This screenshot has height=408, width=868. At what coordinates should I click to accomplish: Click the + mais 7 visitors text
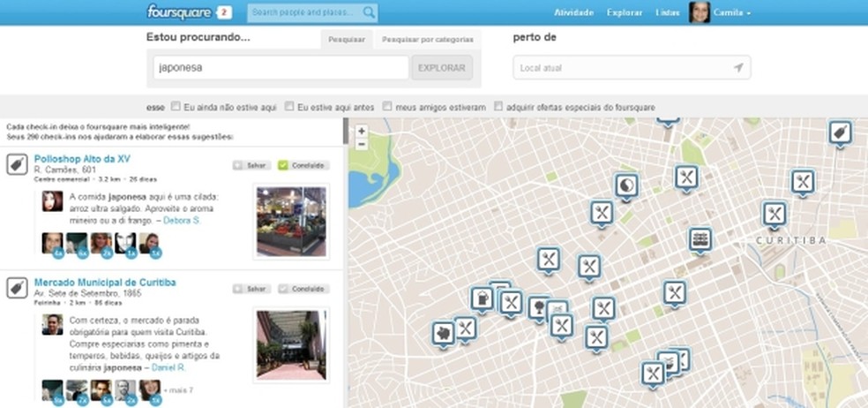pos(178,390)
